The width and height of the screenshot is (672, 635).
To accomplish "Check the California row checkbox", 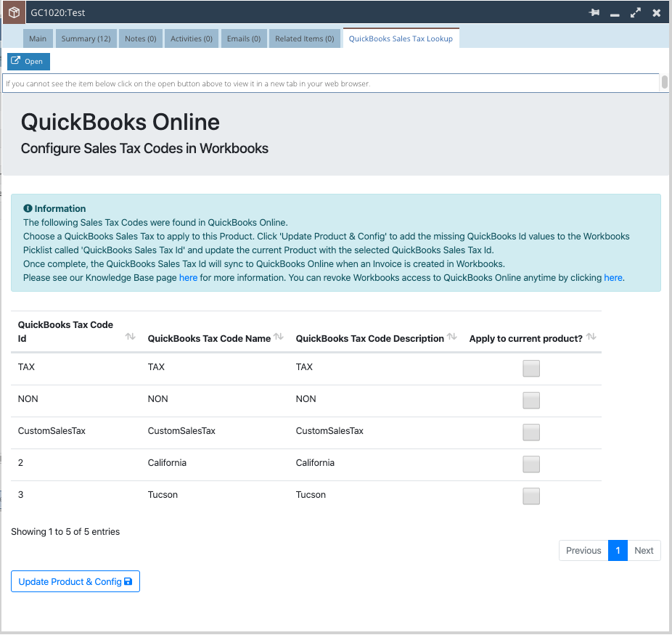I will (x=531, y=464).
